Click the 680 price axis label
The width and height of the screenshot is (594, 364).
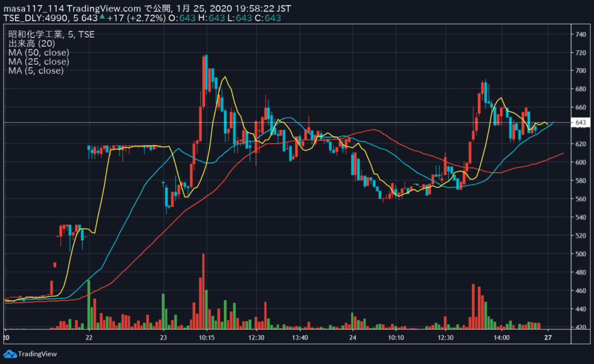click(x=580, y=89)
